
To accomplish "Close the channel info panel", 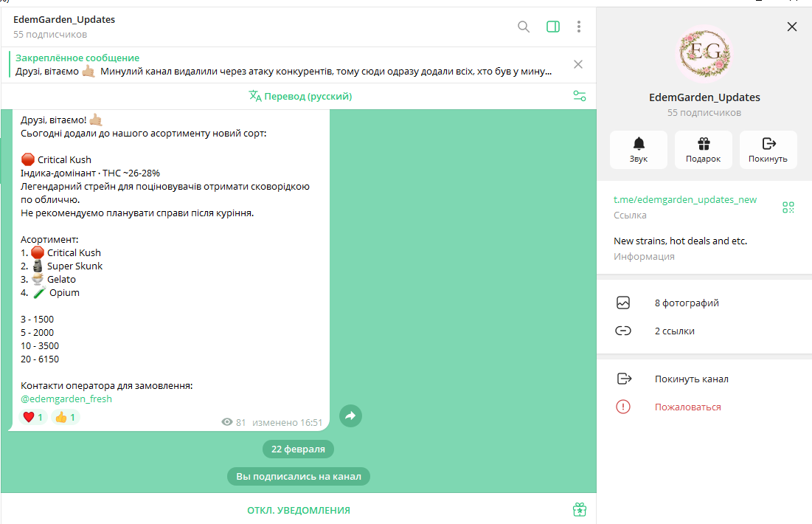I will (792, 27).
